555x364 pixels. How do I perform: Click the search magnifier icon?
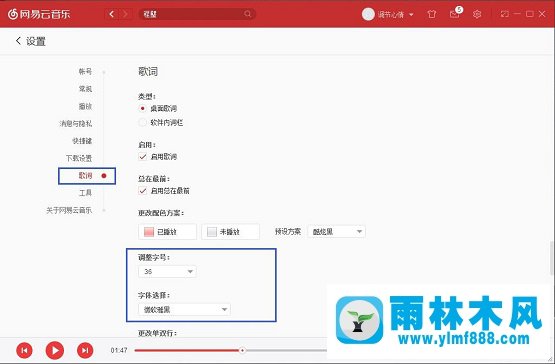pyautogui.click(x=247, y=14)
